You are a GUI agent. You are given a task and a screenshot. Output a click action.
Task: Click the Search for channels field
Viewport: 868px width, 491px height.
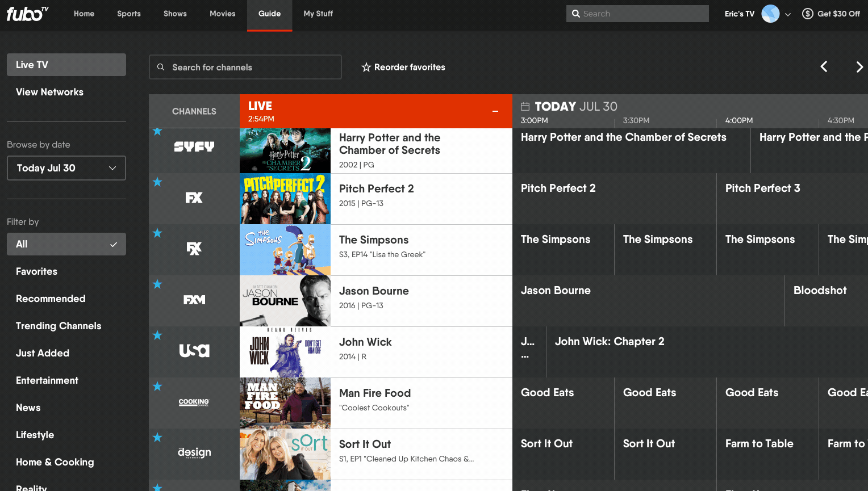pos(245,67)
